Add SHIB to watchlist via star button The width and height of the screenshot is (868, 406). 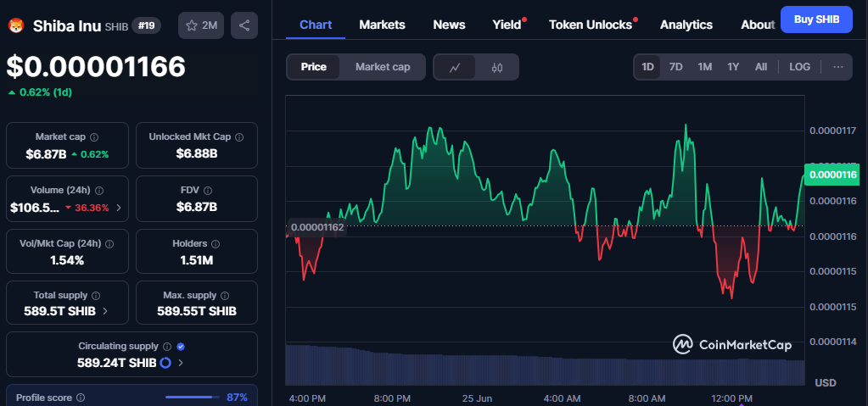coord(201,25)
